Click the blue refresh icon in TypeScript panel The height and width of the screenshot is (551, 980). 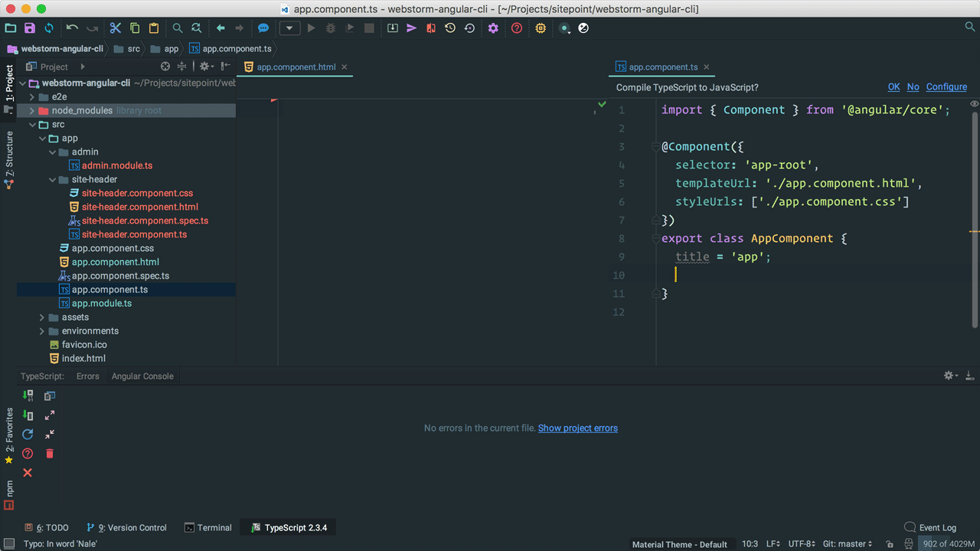tap(28, 434)
